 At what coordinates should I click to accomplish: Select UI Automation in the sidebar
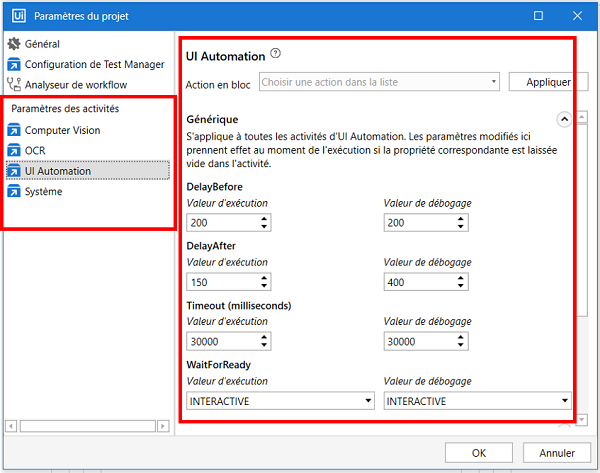(58, 171)
